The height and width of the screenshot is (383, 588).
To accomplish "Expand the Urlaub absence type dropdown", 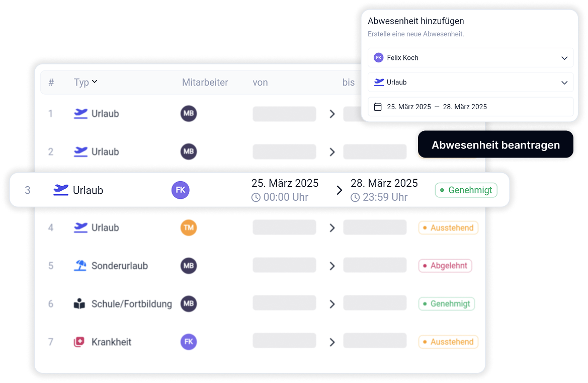I will [x=470, y=83].
